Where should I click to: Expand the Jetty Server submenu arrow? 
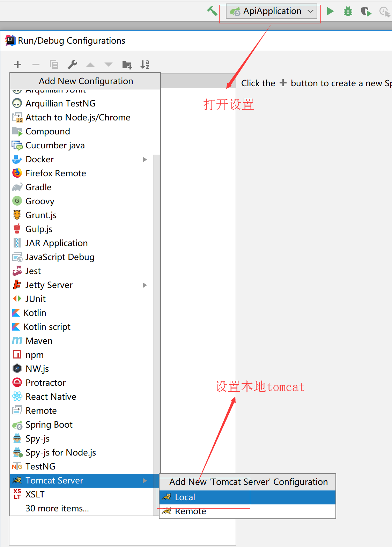tap(145, 285)
